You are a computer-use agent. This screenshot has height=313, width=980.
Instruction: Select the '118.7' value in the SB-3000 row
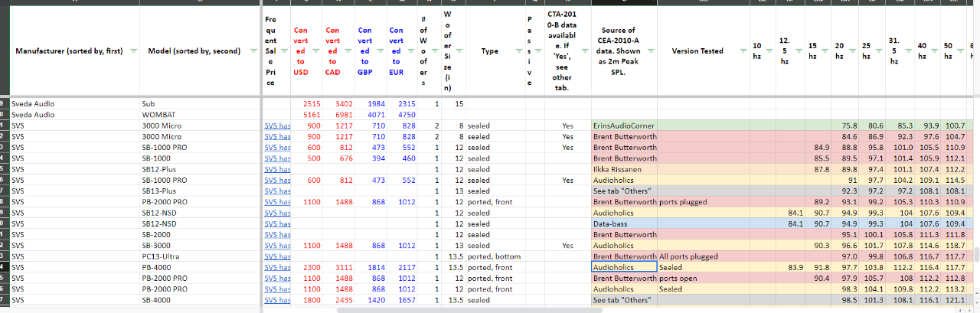pyautogui.click(x=955, y=245)
